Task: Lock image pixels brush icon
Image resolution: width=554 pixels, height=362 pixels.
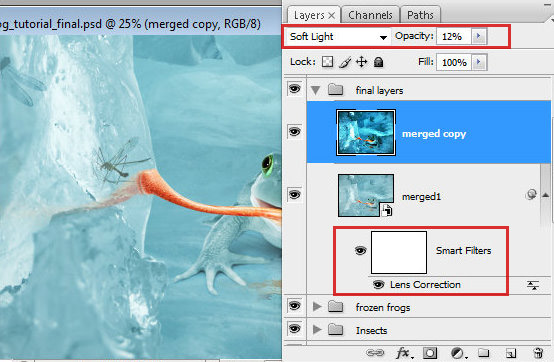Action: coord(345,62)
